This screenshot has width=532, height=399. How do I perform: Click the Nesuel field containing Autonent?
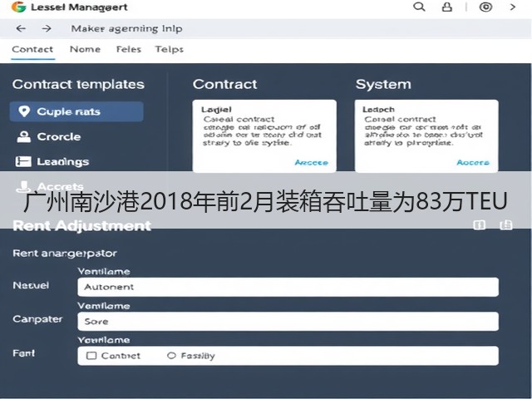point(288,287)
